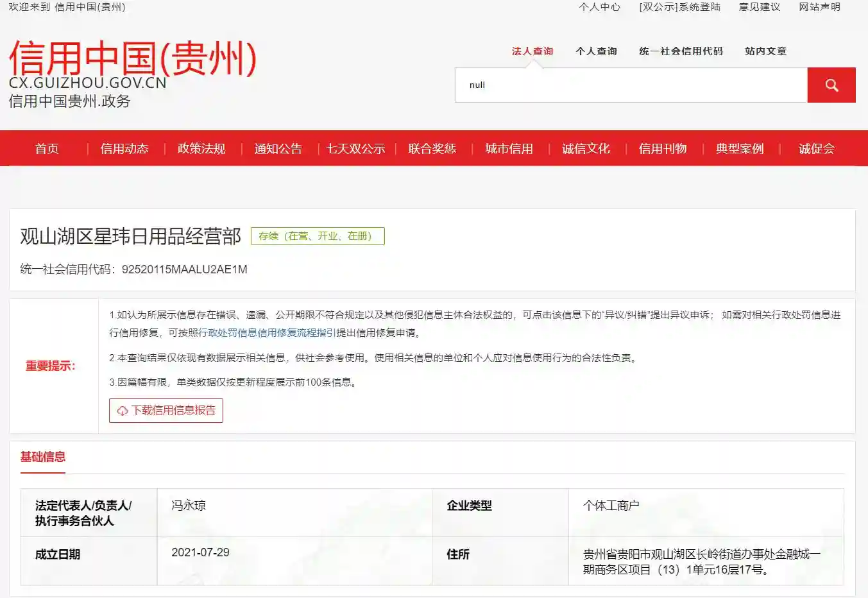This screenshot has width=868, height=598.
Task: Select the 统一社会信用代码 search tab
Action: 681,51
